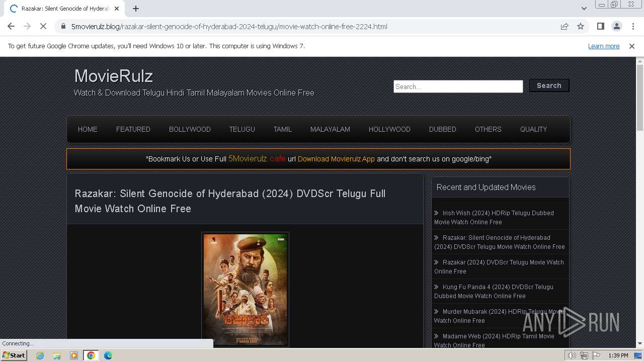644x362 pixels.
Task: Open Murder Mubarak (2024) link
Action: (x=499, y=316)
